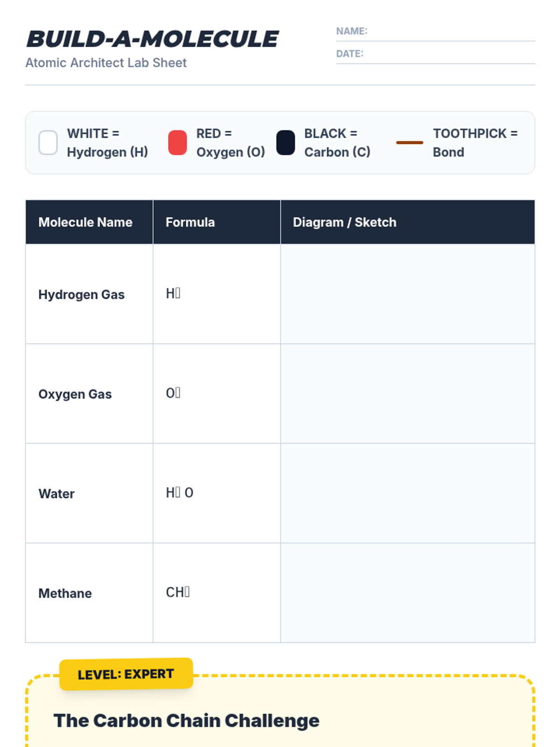
Task: Click the Water diagram sketch cell
Action: click(x=407, y=493)
